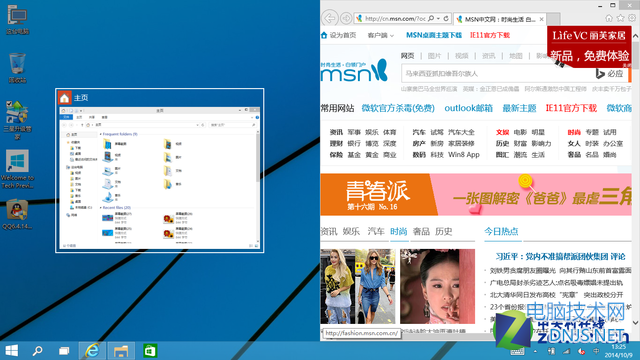
Task: Open the LifeVC 丽芙家居 advertisement banner
Action: pyautogui.click(x=589, y=46)
